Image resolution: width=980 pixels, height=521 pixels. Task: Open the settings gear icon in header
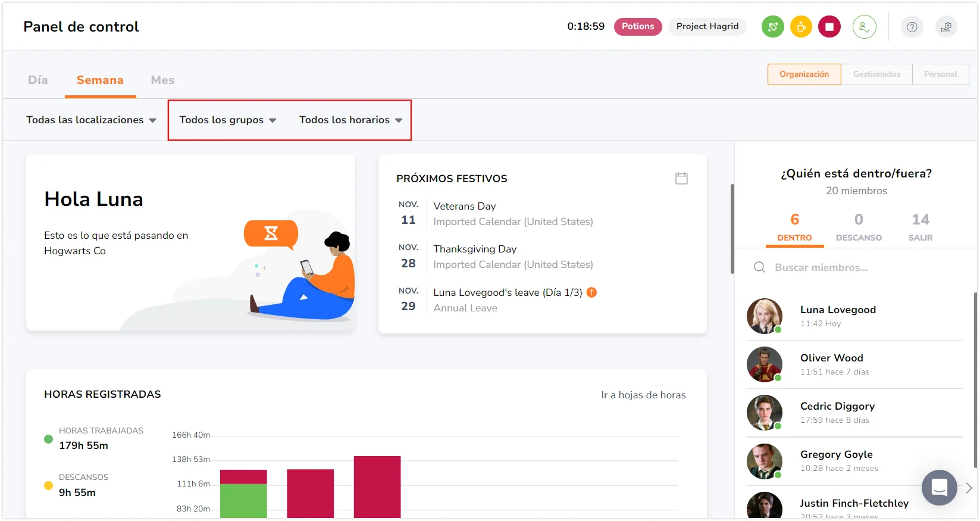click(x=946, y=27)
